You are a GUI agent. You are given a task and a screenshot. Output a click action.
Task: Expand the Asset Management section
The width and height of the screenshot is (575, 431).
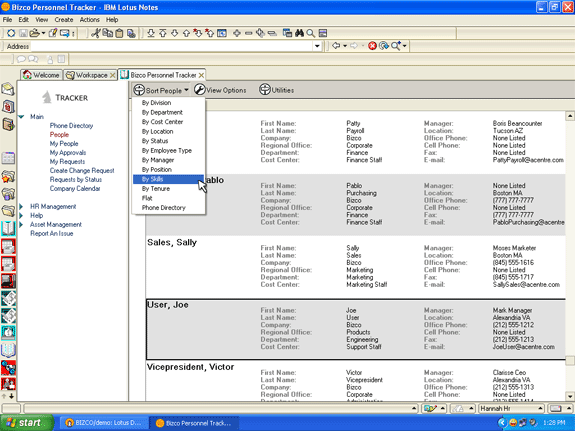click(21, 224)
